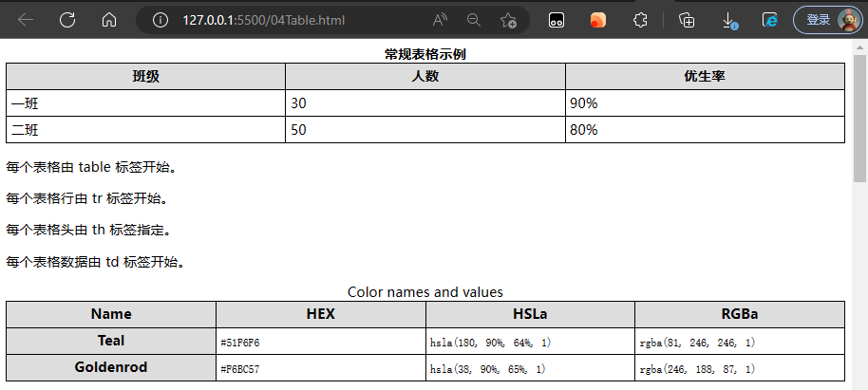The image size is (868, 390).
Task: Click the paragraph about the th tag
Action: pos(88,231)
